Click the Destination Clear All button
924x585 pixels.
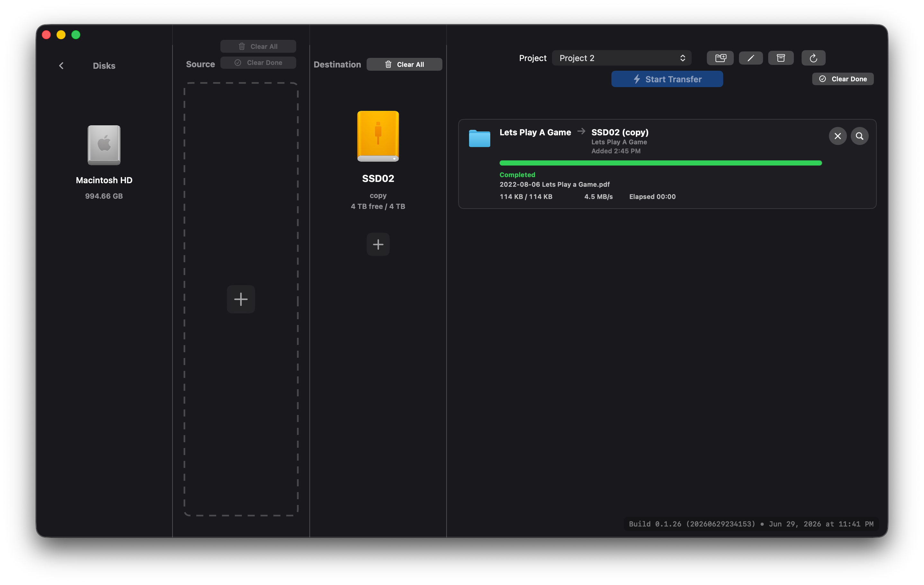pos(404,64)
